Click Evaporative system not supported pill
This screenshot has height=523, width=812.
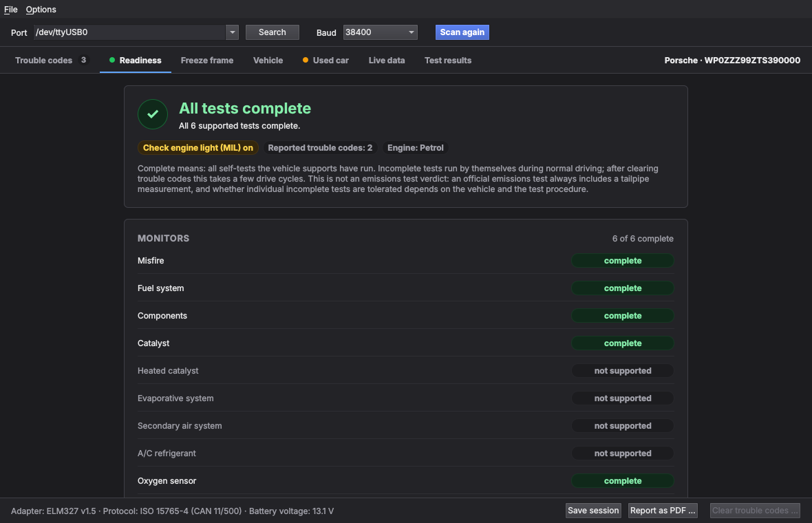pos(623,398)
